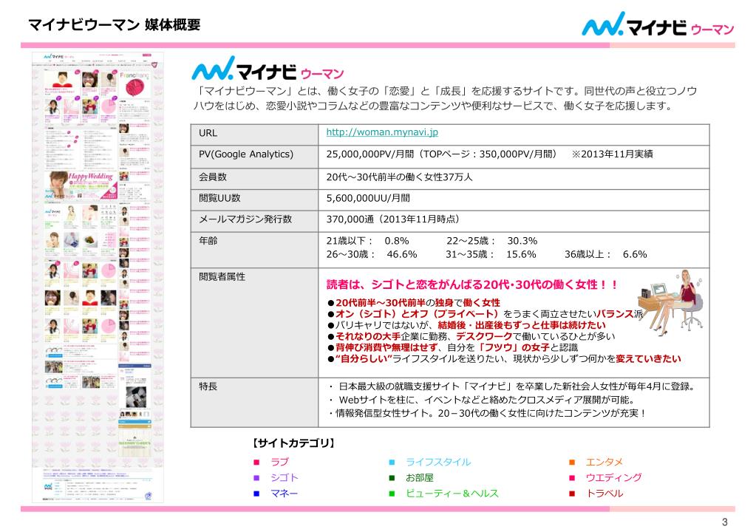
Task: Click the メールマガジン発行数 label cell
Action: 254,221
